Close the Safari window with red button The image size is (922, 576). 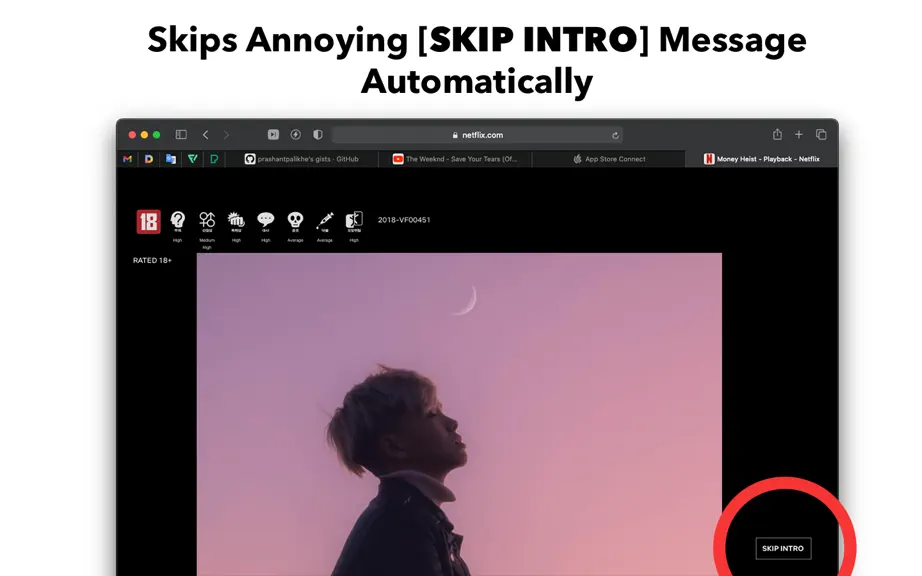(x=132, y=135)
